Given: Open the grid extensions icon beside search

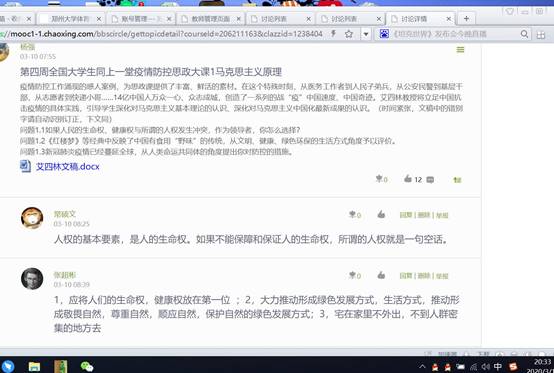Looking at the screenshot, I should tap(541, 35).
